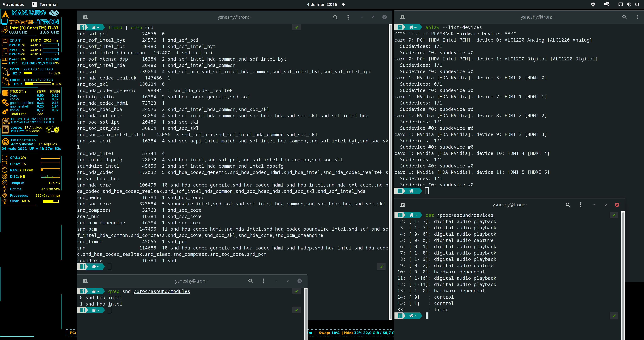Viewport: 644px width, 340px height.
Task: Click the Intel badge icon in conky
Action: click(x=5, y=30)
